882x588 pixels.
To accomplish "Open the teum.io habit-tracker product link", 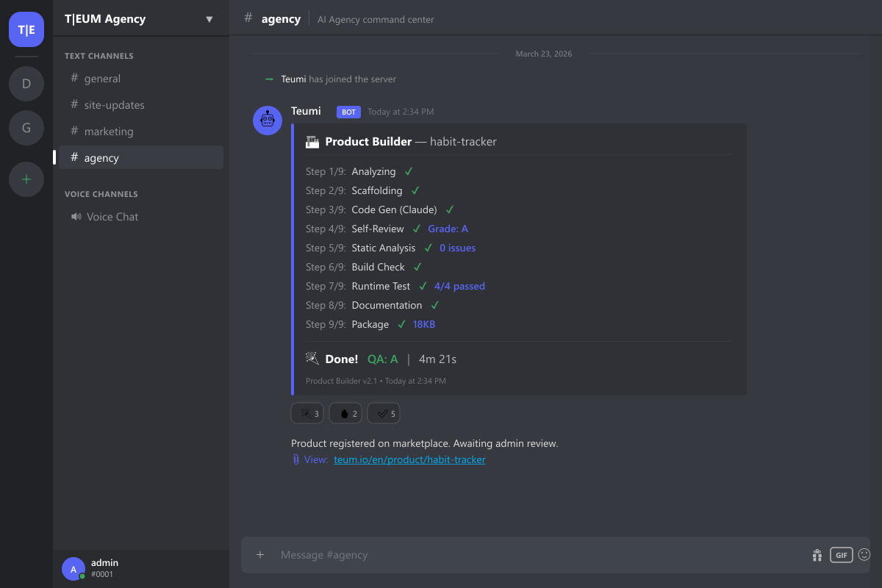I will click(x=409, y=459).
